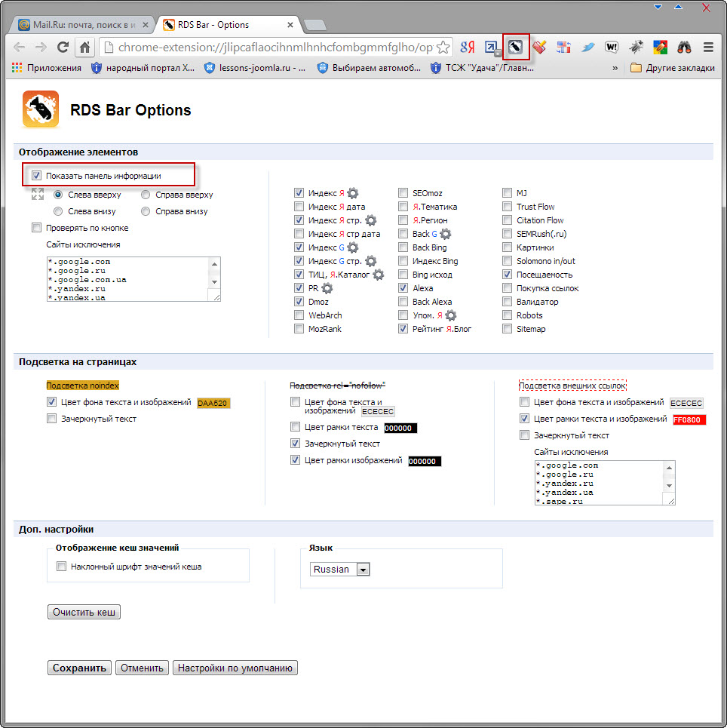Open Выбираем автомоб... bookmark
The image size is (727, 728).
(369, 68)
